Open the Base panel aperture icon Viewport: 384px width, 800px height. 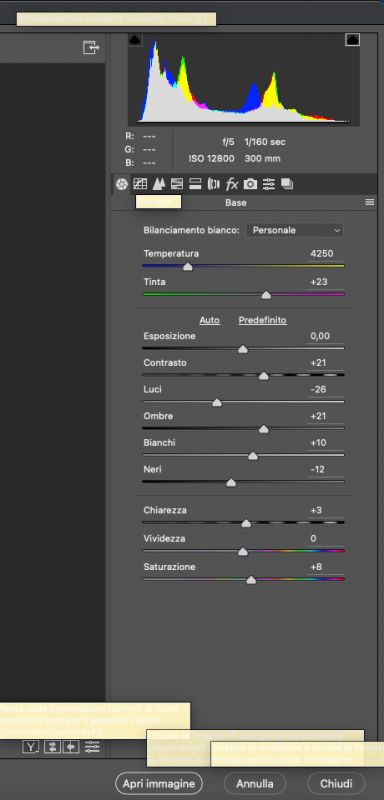pyautogui.click(x=121, y=184)
